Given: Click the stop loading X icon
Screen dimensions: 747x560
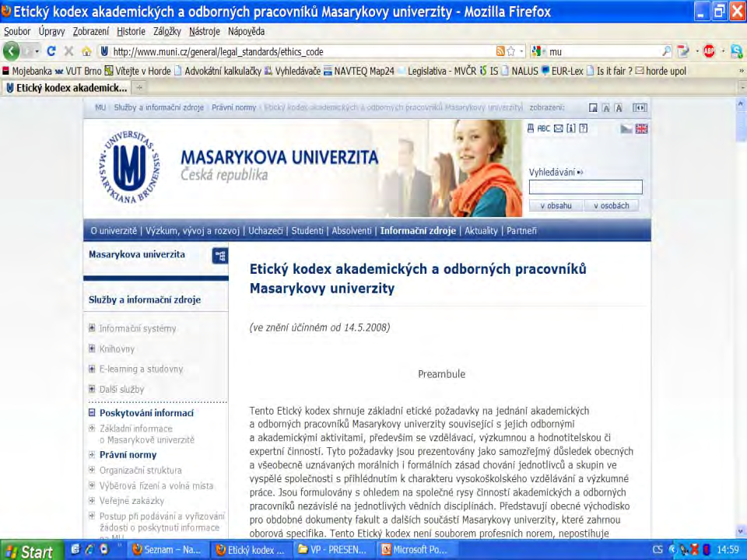Looking at the screenshot, I should pyautogui.click(x=69, y=51).
